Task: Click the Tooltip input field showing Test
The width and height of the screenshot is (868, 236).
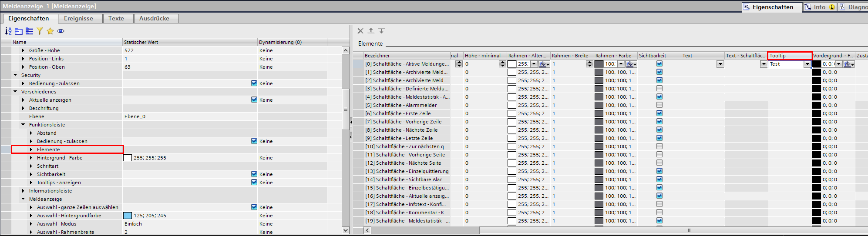Action: click(x=786, y=64)
